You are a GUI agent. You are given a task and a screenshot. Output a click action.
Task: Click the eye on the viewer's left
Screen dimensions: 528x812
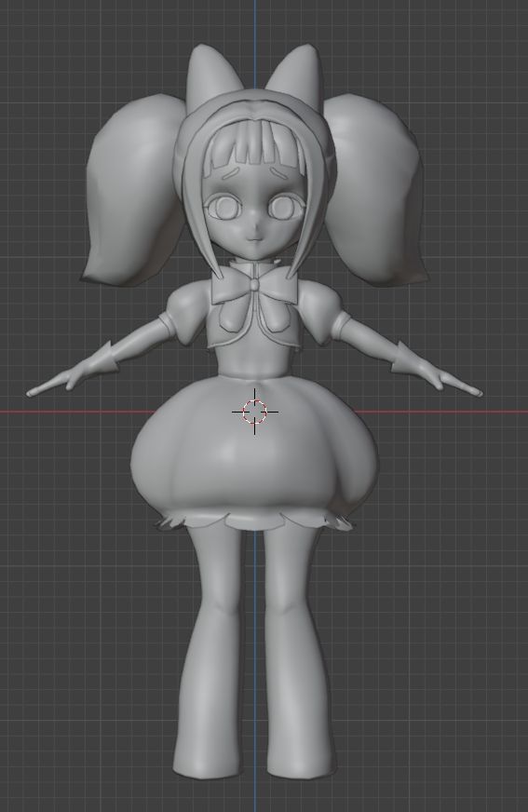click(224, 209)
